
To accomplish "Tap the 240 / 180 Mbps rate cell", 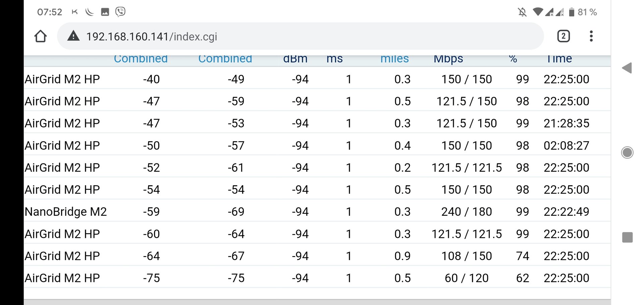I will [467, 212].
